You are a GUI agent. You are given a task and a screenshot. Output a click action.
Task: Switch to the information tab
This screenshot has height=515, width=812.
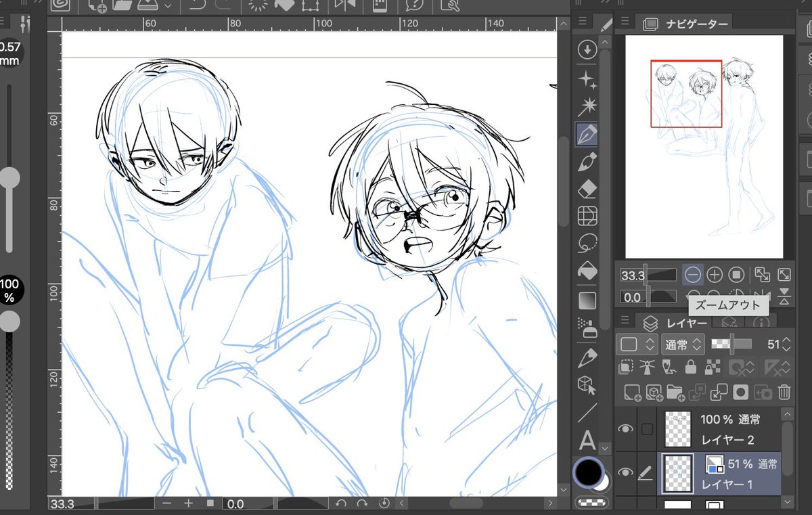tap(761, 323)
